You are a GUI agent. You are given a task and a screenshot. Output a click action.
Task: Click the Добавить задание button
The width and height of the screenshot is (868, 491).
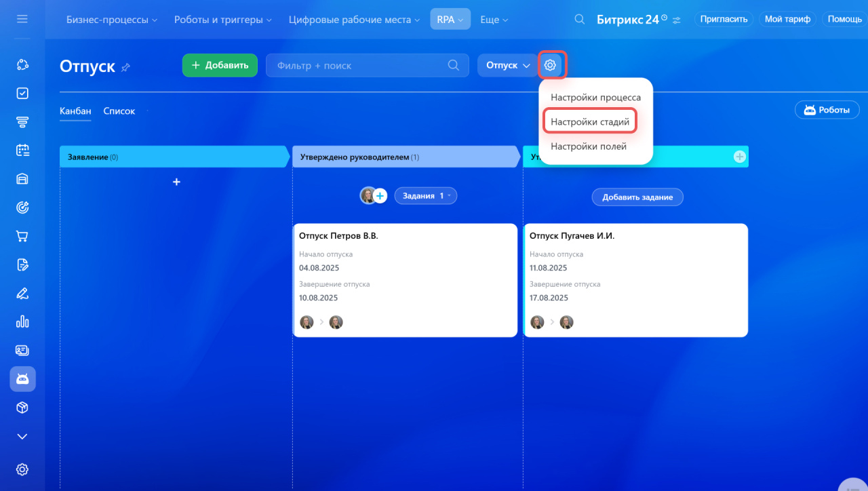[637, 197]
